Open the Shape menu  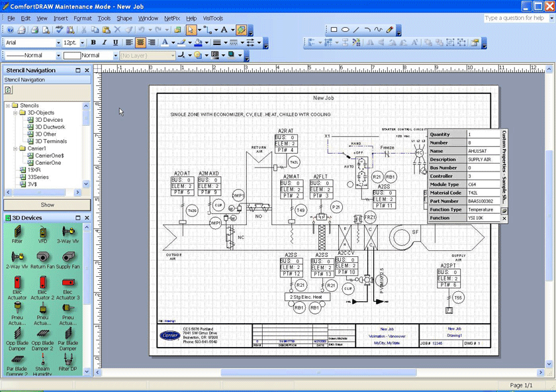(124, 18)
